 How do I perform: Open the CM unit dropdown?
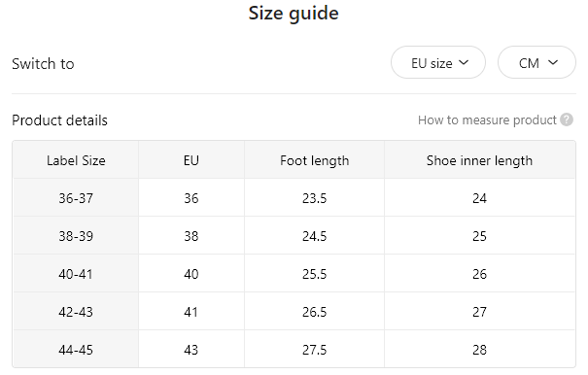click(x=536, y=62)
